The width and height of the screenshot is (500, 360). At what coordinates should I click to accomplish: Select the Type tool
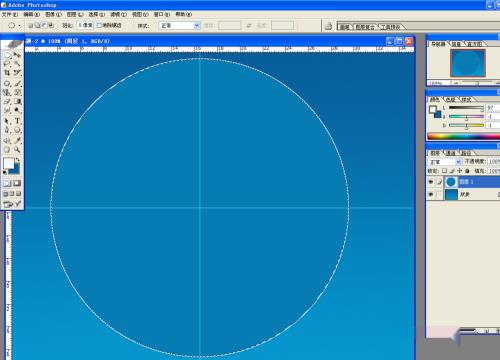tap(17, 121)
